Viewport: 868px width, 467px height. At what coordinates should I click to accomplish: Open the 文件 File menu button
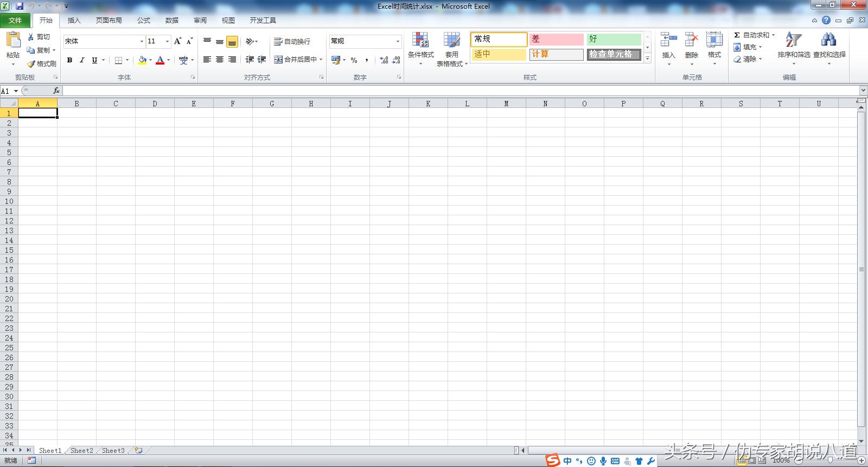tap(15, 21)
